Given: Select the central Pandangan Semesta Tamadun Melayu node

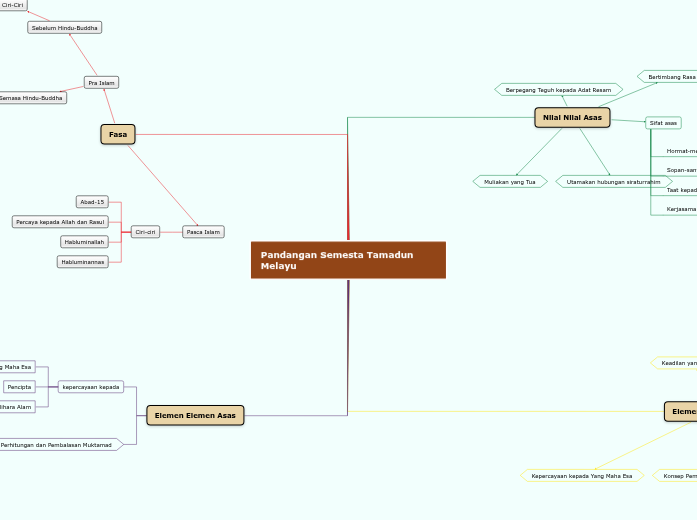Looking at the screenshot, I should [348, 260].
